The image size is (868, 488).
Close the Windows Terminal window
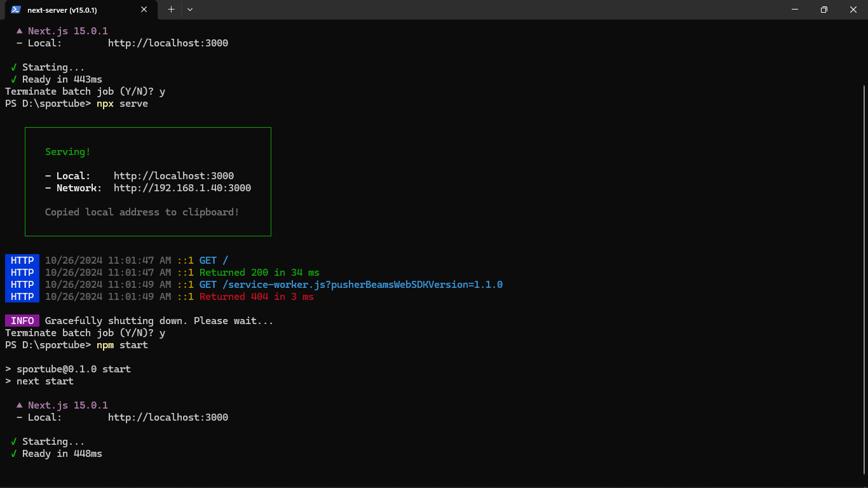click(x=853, y=10)
